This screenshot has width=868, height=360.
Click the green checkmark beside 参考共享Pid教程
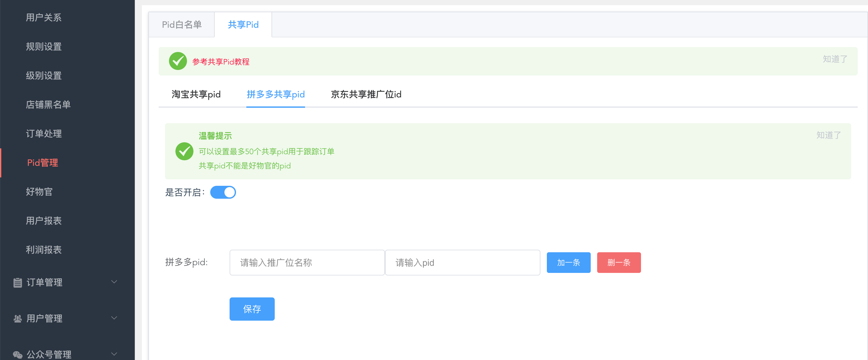pos(178,61)
